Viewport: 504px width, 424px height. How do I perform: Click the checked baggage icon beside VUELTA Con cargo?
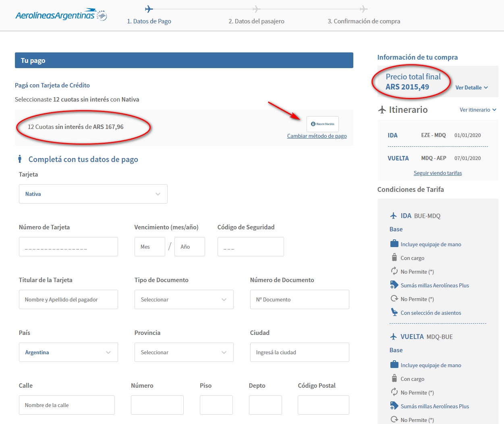pyautogui.click(x=394, y=378)
